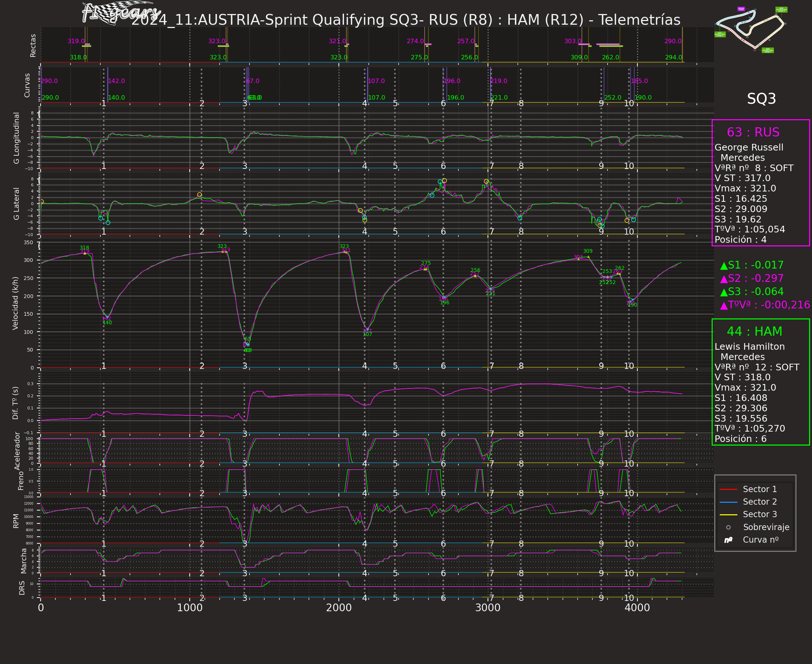This screenshot has width=812, height=664.
Task: Click the Sobreviraje circle icon in legend
Action: coord(728,528)
